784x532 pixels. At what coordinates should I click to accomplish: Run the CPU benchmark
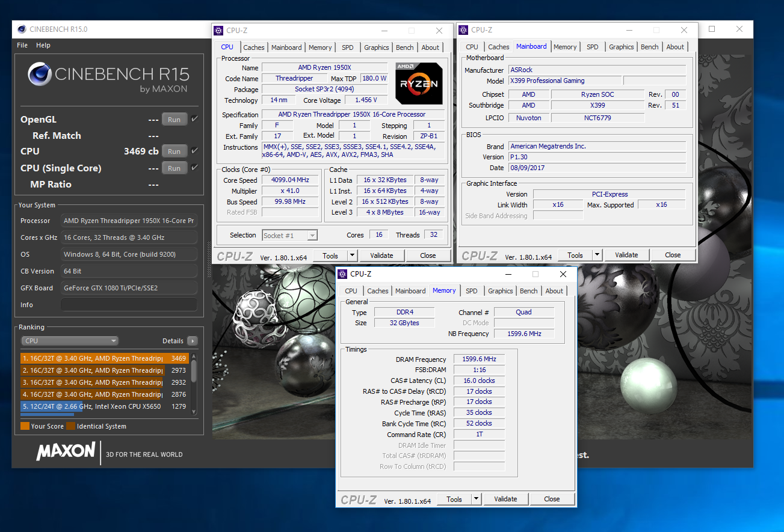pyautogui.click(x=174, y=151)
